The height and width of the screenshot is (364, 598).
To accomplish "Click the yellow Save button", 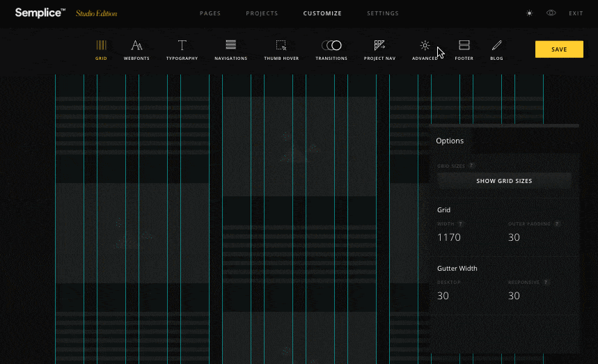I will point(559,49).
